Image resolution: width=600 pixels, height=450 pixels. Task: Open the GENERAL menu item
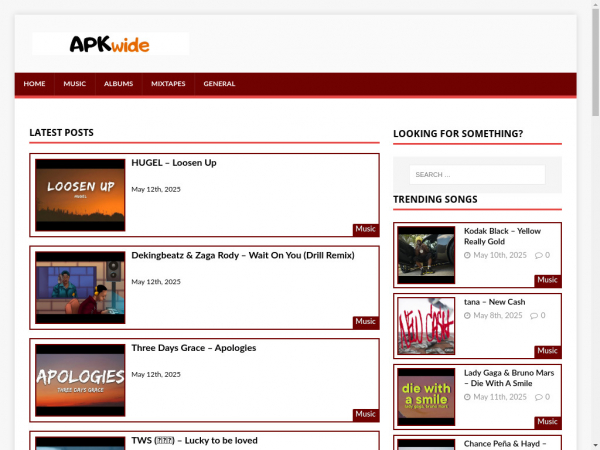click(x=219, y=84)
